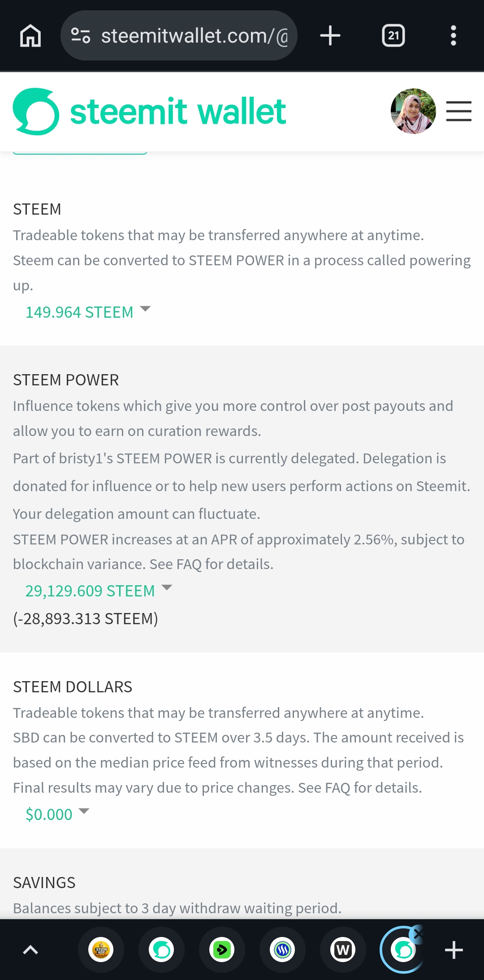This screenshot has width=484, height=980.
Task: Open the browser three-dot overflow menu
Action: pos(454,35)
